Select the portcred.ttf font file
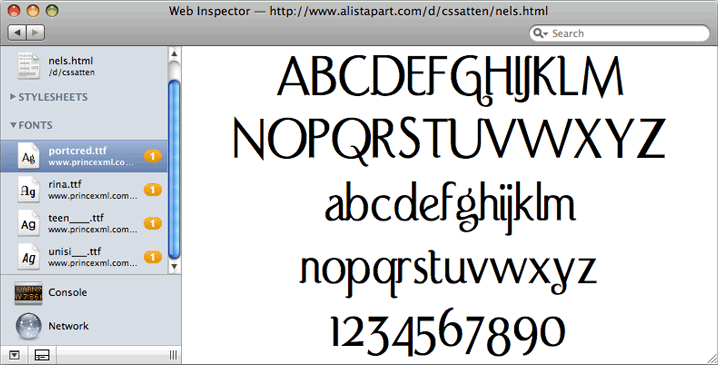 (84, 156)
